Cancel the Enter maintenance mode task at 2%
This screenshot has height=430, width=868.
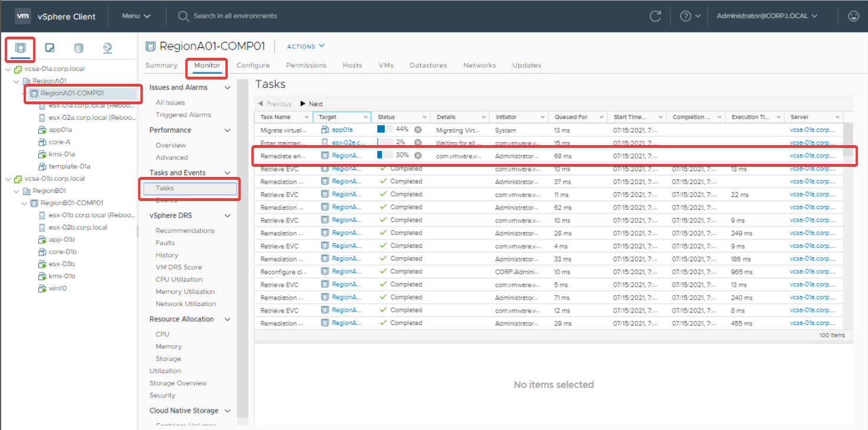[418, 142]
